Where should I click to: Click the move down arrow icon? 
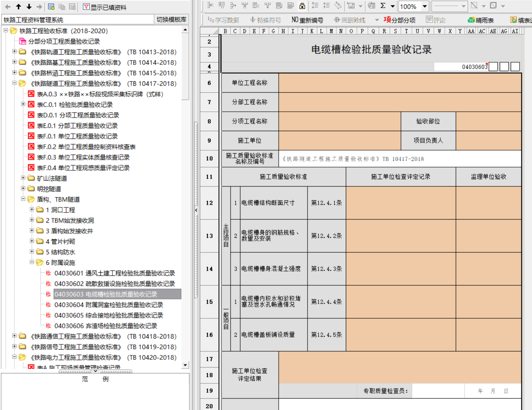[29, 7]
